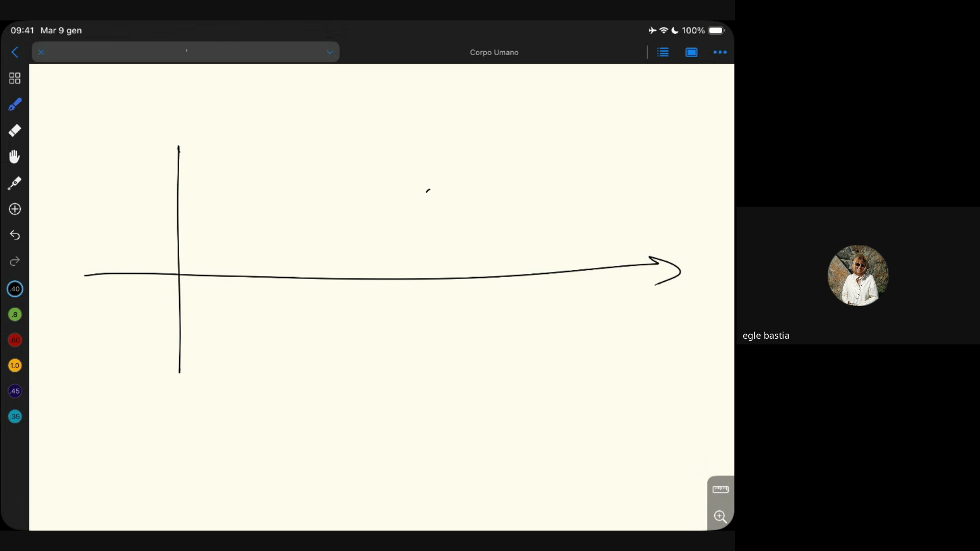
Task: Pick the yellow 1.0 pen preset
Action: 15,365
